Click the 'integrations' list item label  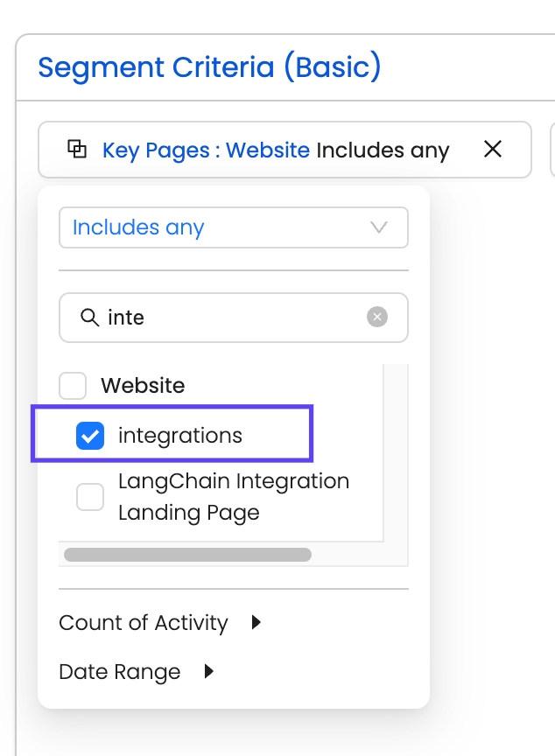coord(180,435)
